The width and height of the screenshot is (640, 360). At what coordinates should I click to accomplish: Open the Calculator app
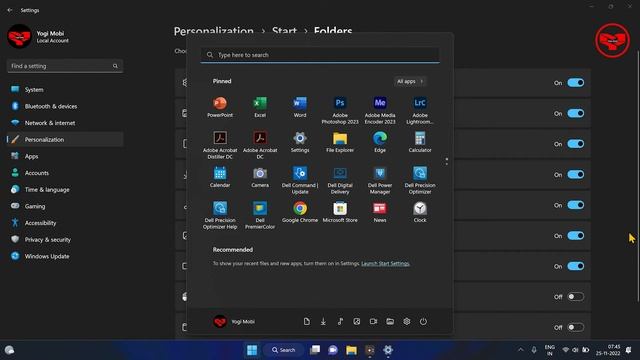tap(420, 142)
